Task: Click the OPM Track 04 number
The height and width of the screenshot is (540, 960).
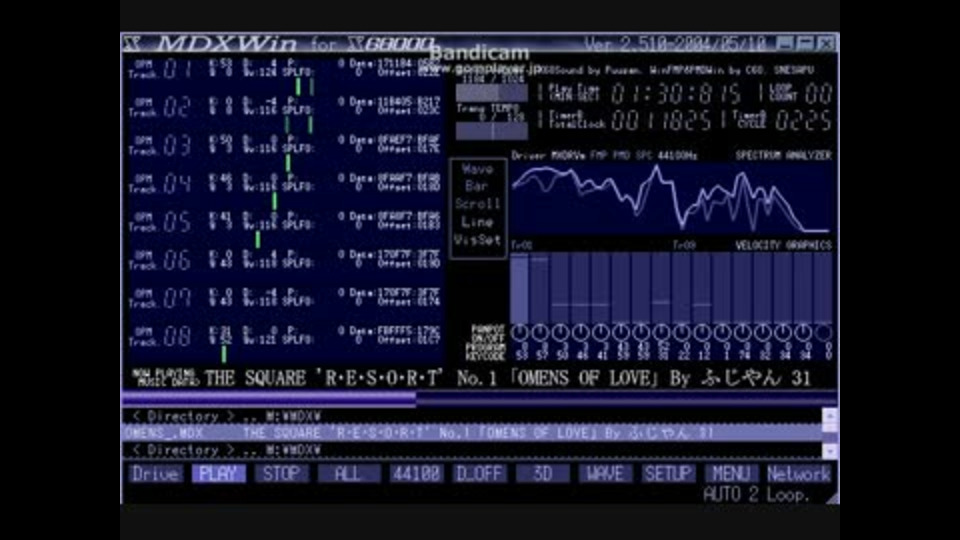Action: (x=178, y=184)
